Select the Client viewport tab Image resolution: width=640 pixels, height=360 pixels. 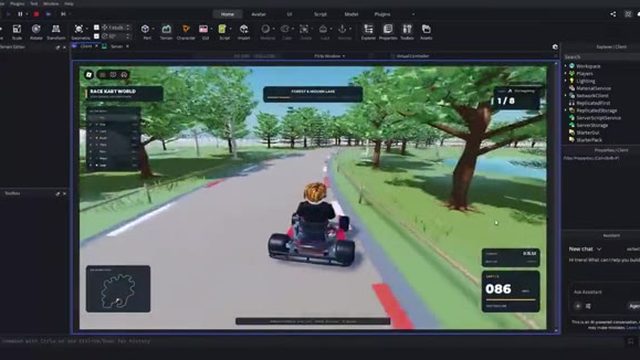pyautogui.click(x=86, y=47)
